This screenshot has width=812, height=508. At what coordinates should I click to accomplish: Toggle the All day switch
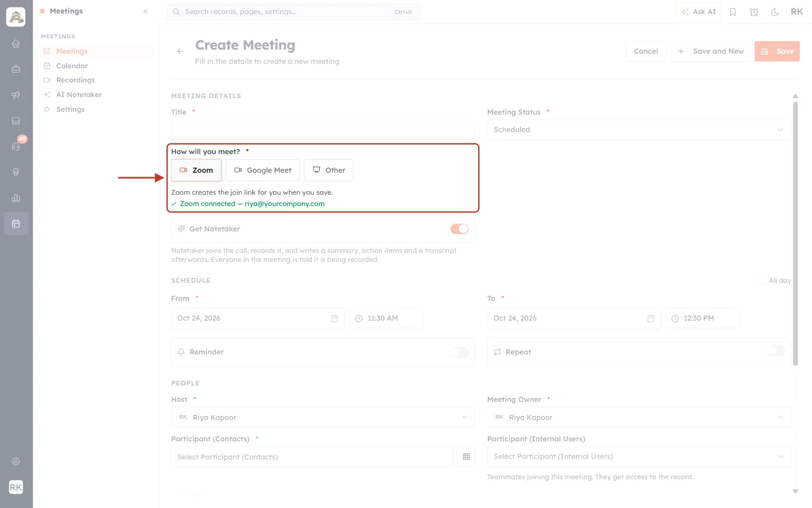[762, 281]
